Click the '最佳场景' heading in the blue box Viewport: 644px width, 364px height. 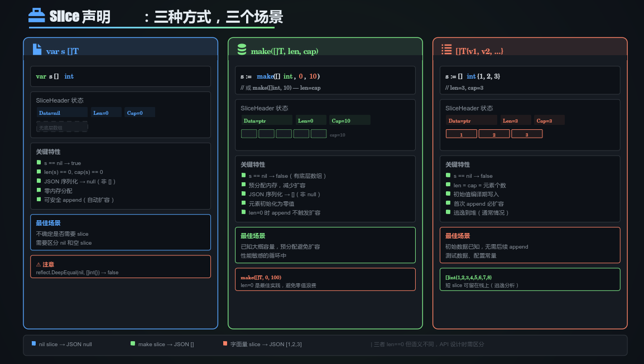click(48, 223)
